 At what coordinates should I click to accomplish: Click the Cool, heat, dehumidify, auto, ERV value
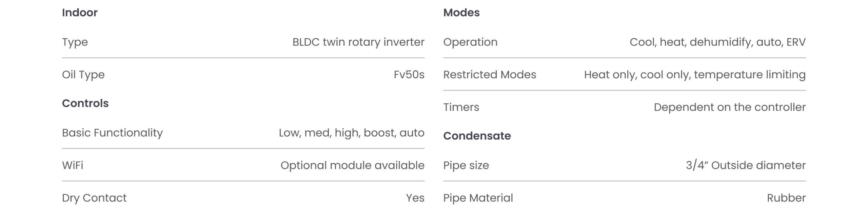tap(717, 42)
